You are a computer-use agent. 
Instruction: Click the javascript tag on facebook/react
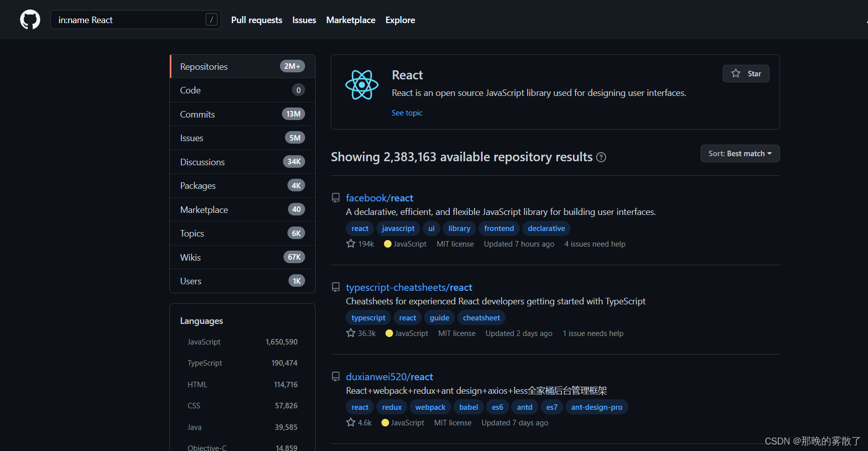point(398,229)
